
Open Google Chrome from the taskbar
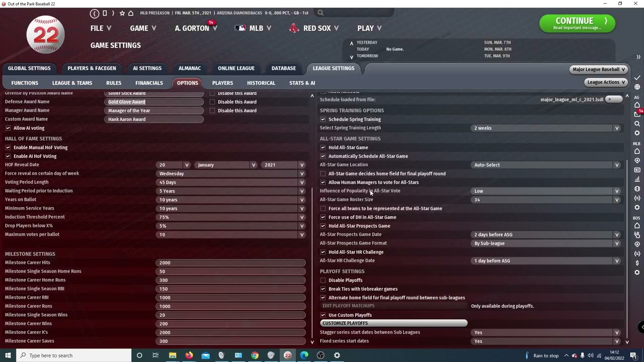point(255,355)
